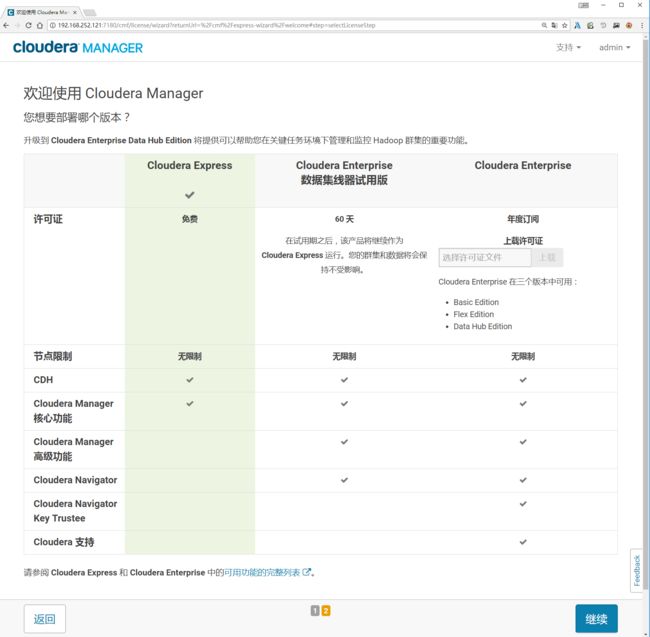Click the Cloudera Navigator row label

(75, 480)
